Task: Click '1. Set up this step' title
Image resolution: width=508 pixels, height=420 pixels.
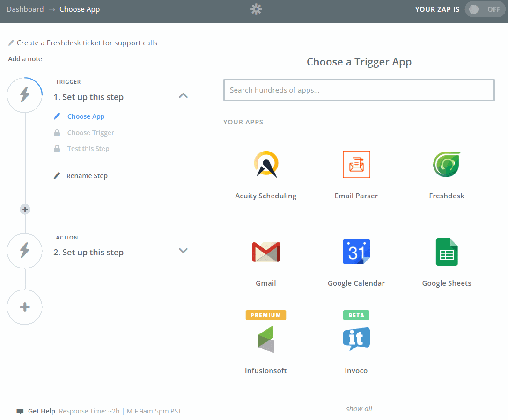Action: pyautogui.click(x=88, y=97)
